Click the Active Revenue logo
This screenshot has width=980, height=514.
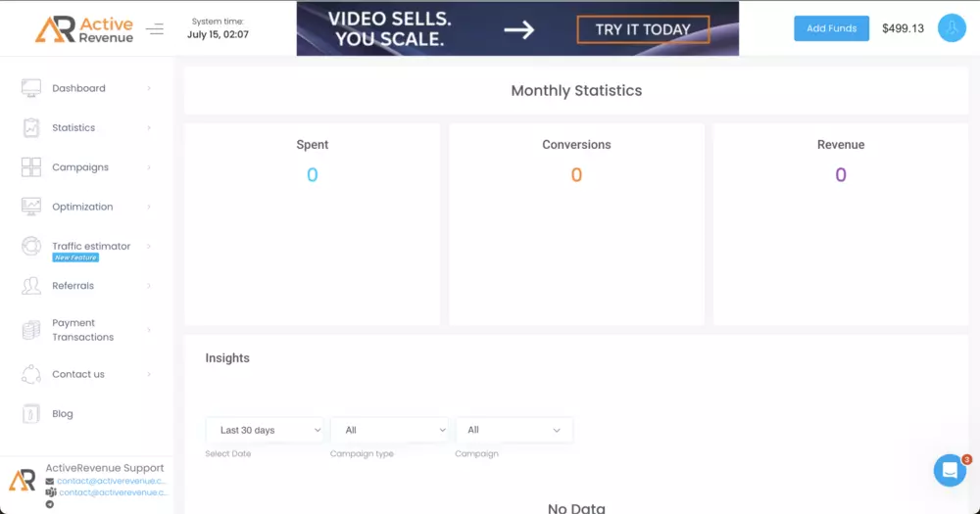coord(83,29)
